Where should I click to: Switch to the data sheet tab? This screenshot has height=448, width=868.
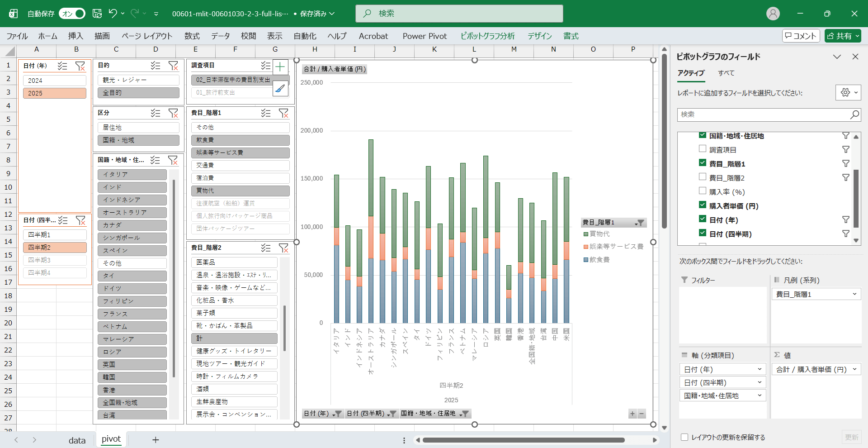coord(77,440)
